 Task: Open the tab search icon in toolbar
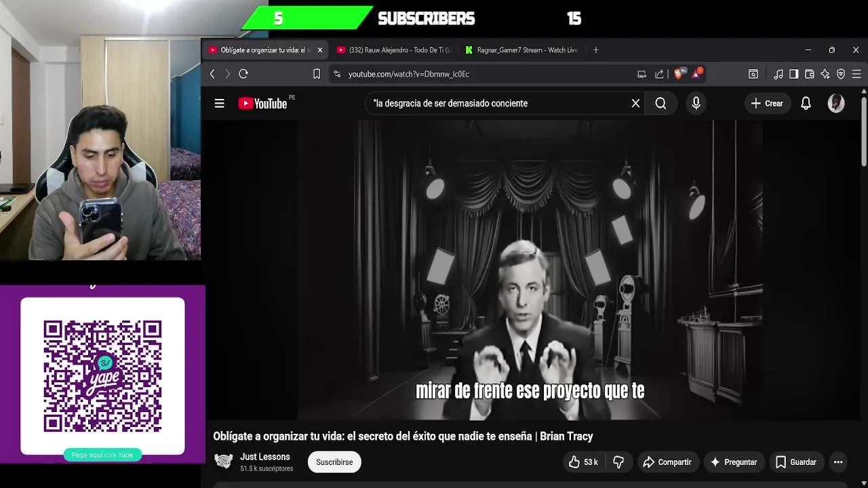click(753, 74)
